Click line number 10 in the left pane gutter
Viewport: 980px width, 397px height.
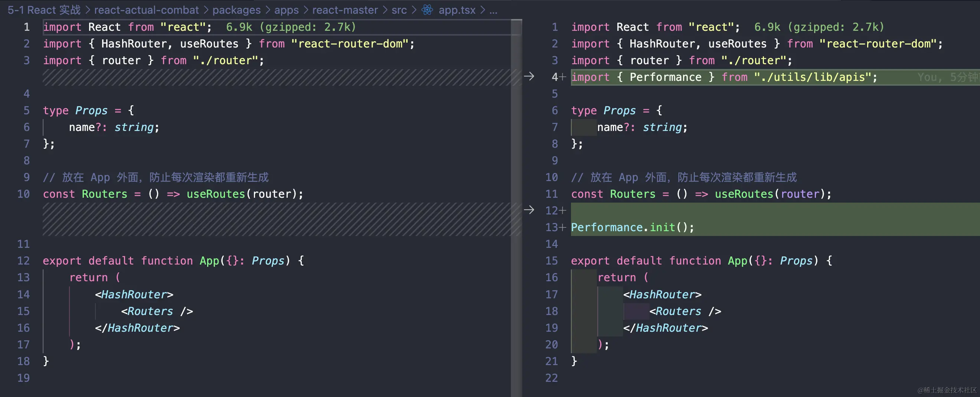point(23,194)
